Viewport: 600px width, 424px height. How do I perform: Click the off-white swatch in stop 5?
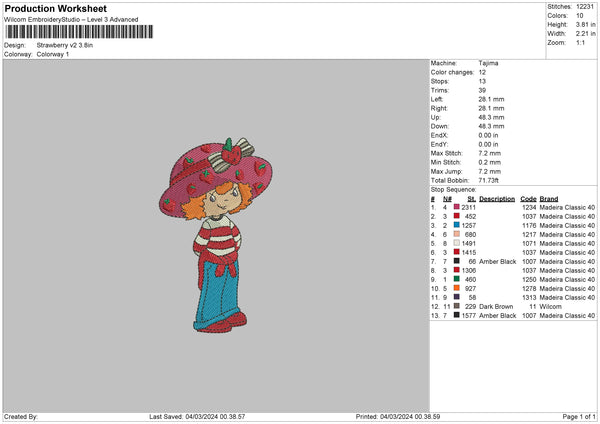pyautogui.click(x=456, y=243)
